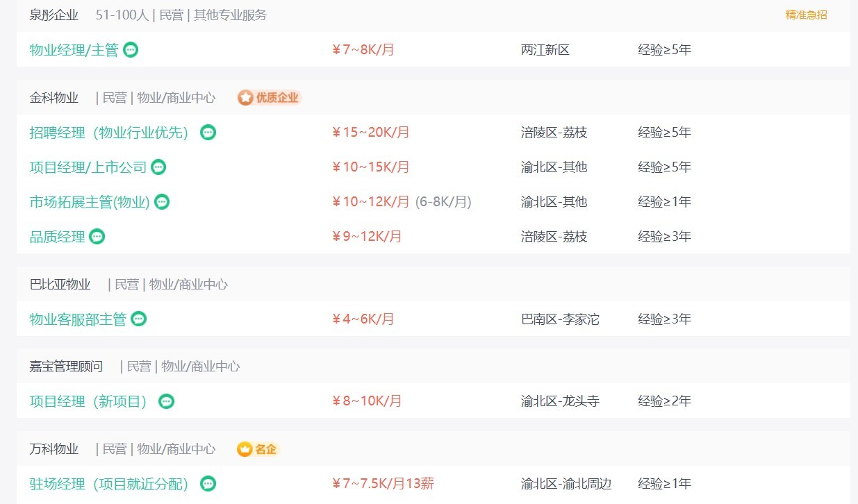Click the 精准急招 tag for 泉彤企业
The image size is (858, 504).
click(807, 15)
